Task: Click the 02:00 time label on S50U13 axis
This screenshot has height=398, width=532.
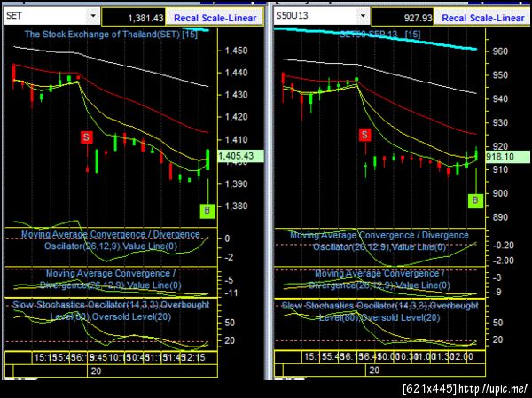Action: click(461, 357)
